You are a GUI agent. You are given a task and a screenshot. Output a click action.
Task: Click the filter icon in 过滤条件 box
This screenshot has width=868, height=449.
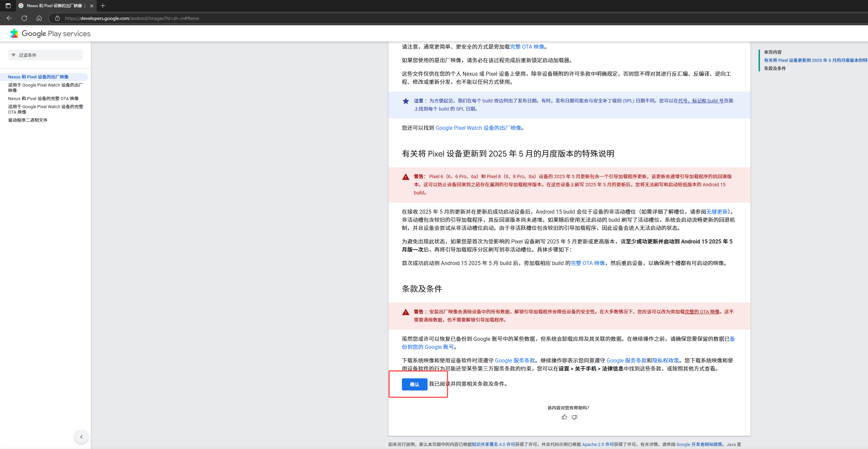click(14, 55)
